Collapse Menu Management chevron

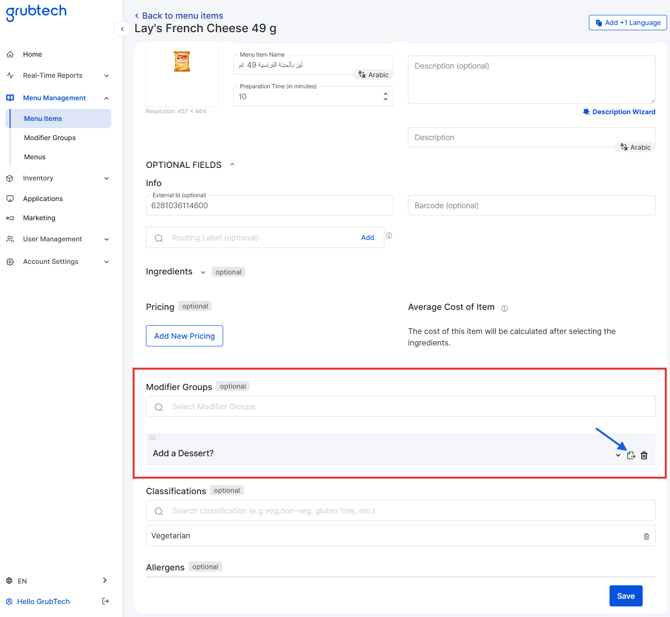106,98
